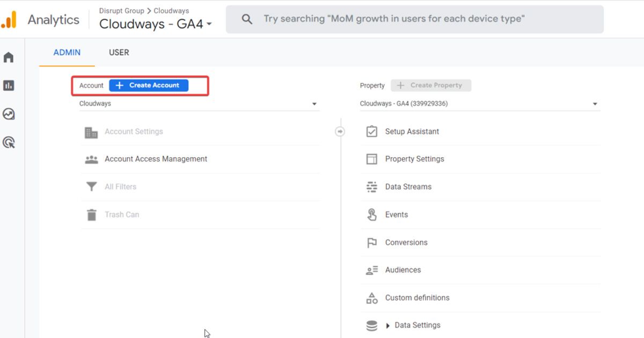Click the Trash Can bin icon

coord(91,215)
